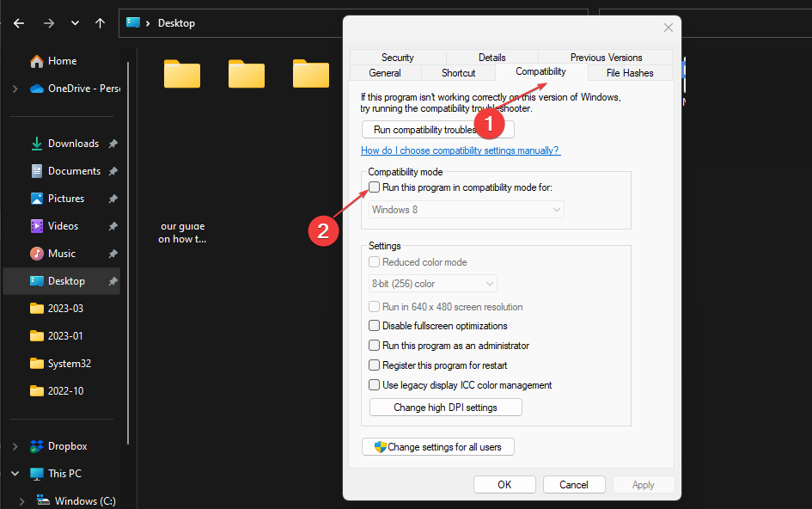Open the Windows 8 compatibility dropdown
The height and width of the screenshot is (509, 812).
467,210
